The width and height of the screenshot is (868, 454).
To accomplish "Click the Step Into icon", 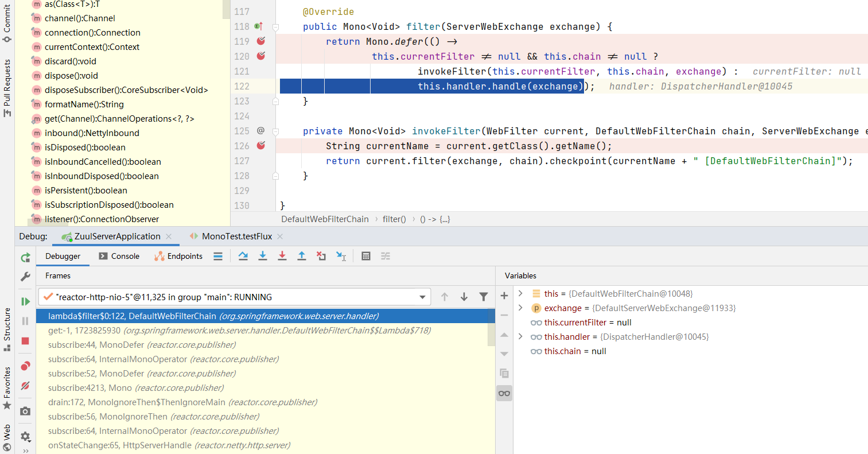I will [263, 256].
